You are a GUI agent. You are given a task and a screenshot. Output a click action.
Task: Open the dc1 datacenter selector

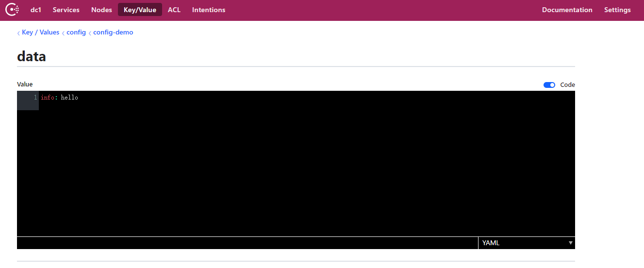[x=36, y=10]
